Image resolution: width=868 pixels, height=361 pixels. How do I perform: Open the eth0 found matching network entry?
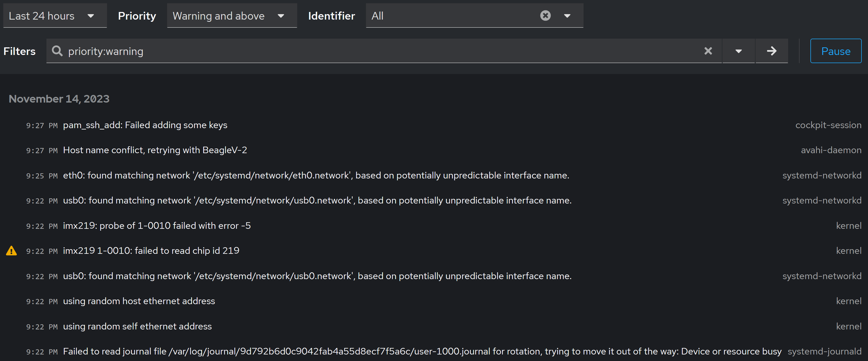(434, 175)
